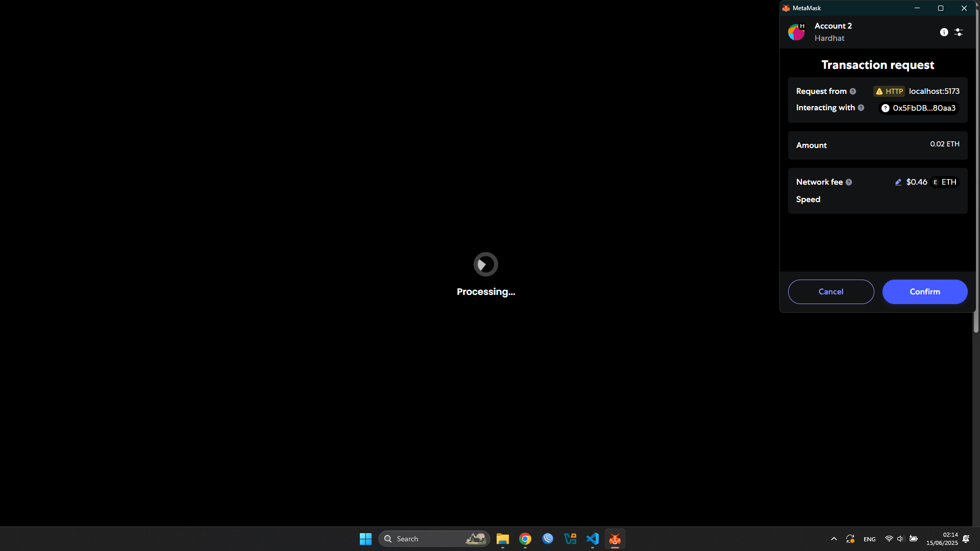Cancel the transaction request
The height and width of the screenshot is (551, 980).
[830, 292]
